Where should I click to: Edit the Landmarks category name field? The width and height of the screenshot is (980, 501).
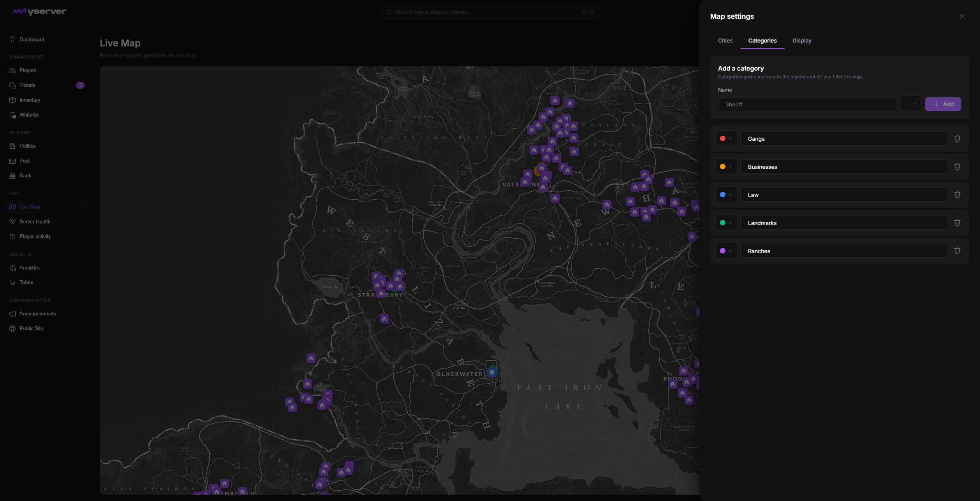(x=844, y=223)
